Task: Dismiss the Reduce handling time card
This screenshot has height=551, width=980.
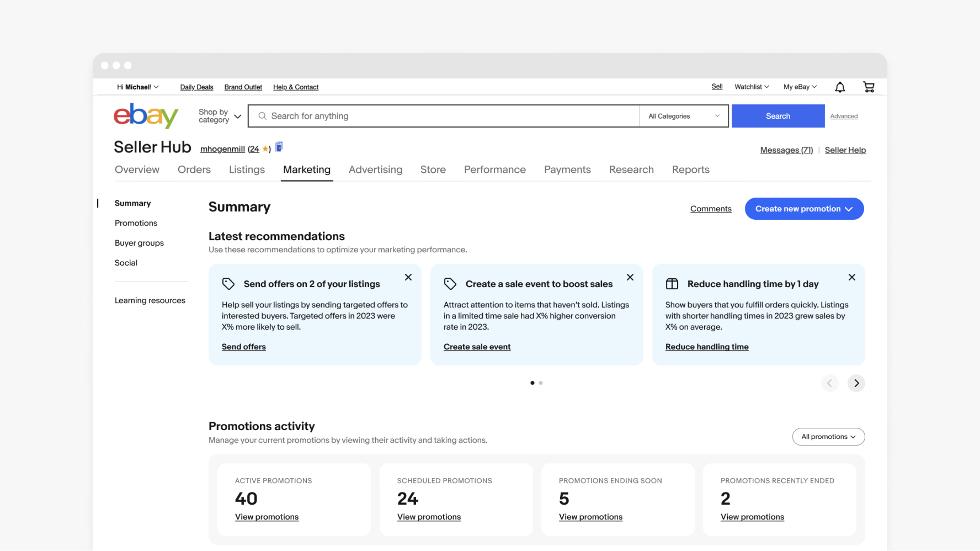Action: [851, 277]
